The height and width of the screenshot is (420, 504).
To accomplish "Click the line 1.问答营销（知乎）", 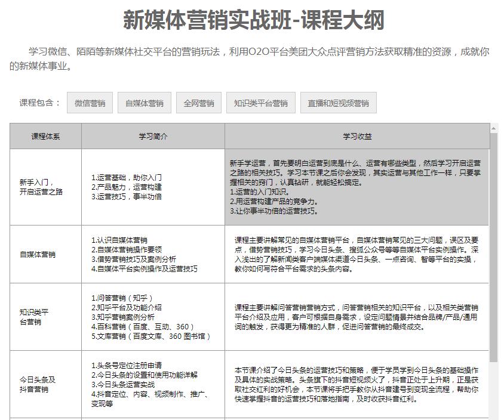I will [x=122, y=298].
